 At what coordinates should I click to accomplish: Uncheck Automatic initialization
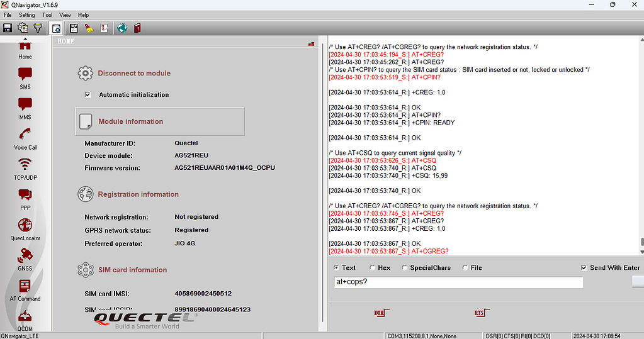tap(88, 95)
